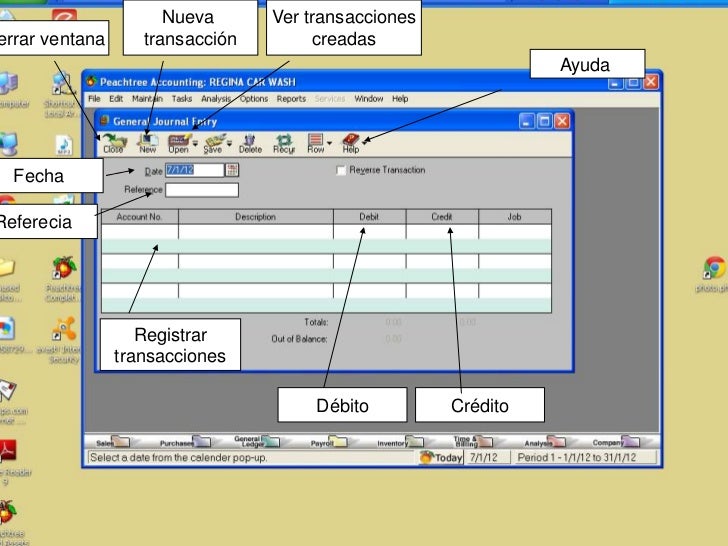Save the journal entry
The width and height of the screenshot is (728, 546).
pyautogui.click(x=214, y=143)
